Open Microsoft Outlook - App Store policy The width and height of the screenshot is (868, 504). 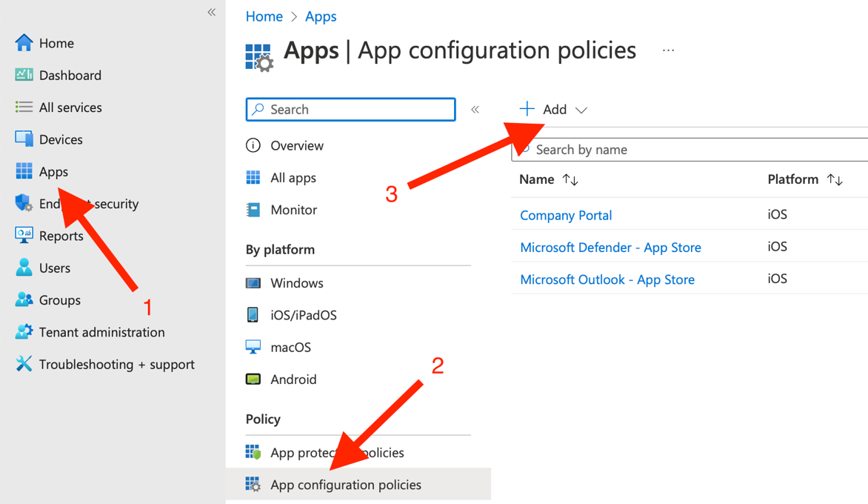[607, 279]
